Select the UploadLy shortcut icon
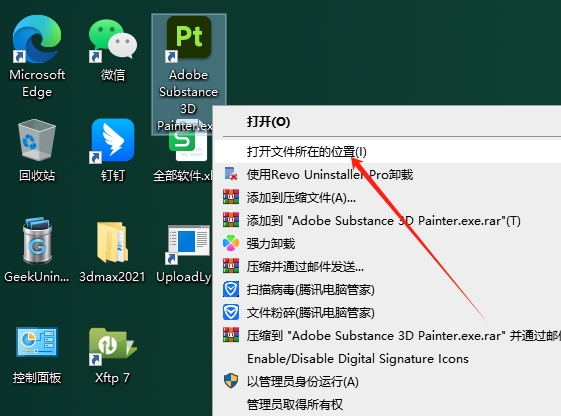 [x=188, y=245]
